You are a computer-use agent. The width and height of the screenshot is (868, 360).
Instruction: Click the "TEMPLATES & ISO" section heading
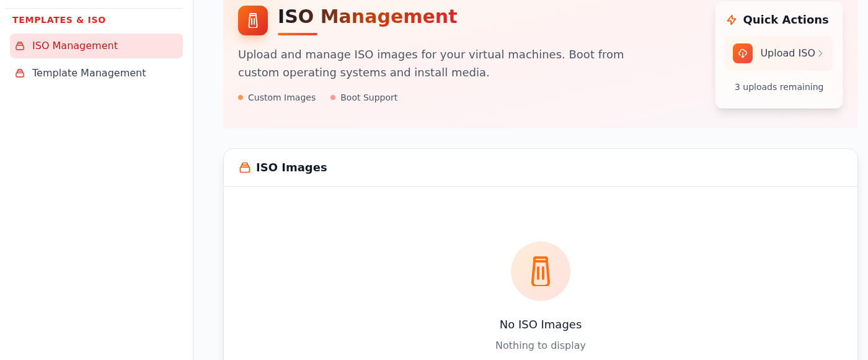click(59, 20)
